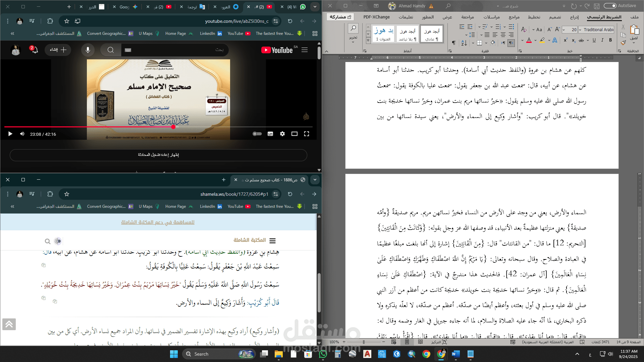Viewport: 644px width, 362px height.
Task: Click YouTube subtitles/captions icon
Action: click(270, 134)
